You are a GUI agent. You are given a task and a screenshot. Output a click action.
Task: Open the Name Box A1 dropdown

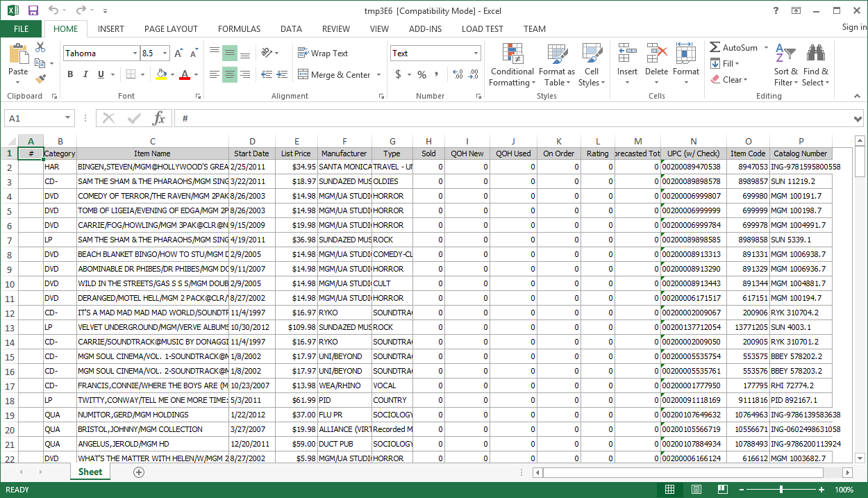(x=67, y=118)
